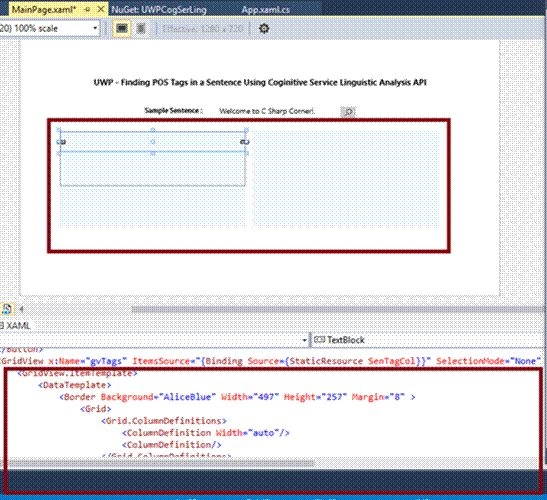Viewport: 547px width, 500px height.
Task: Switch designer to portrait orientation
Action: [140, 28]
